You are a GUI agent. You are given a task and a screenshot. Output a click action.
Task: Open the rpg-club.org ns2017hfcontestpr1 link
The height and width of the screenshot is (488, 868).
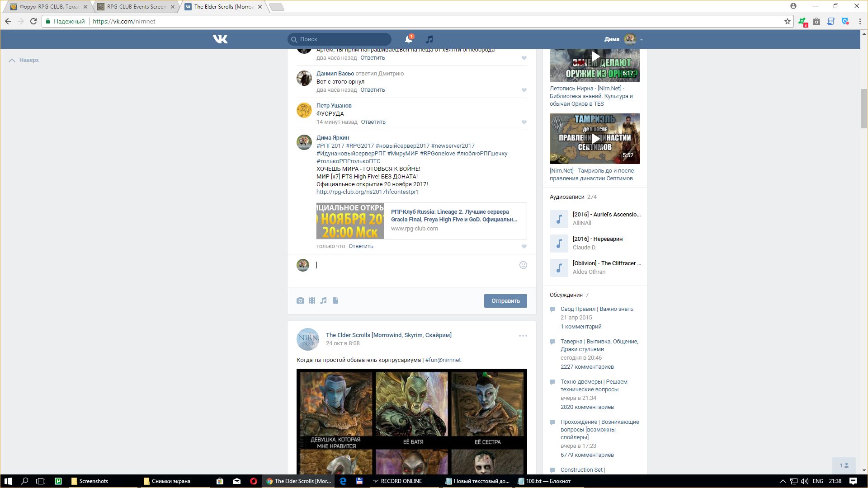(x=368, y=192)
